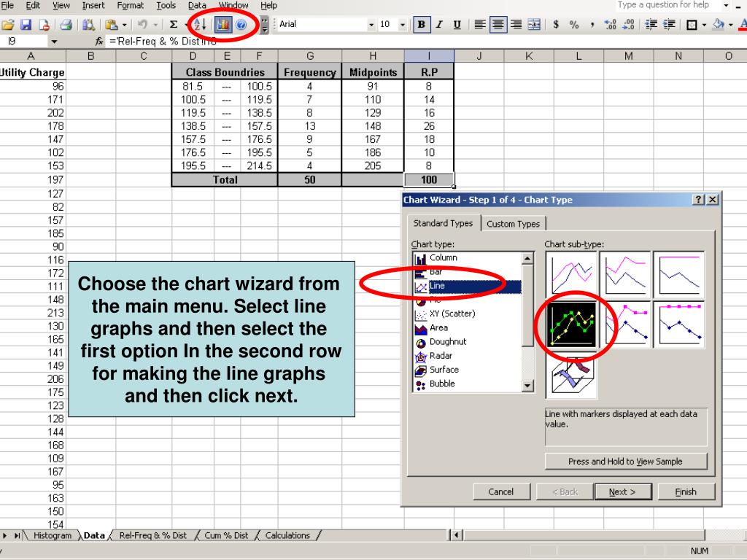Image resolution: width=747 pixels, height=560 pixels.
Task: Toggle Italic formatting
Action: pyautogui.click(x=439, y=24)
